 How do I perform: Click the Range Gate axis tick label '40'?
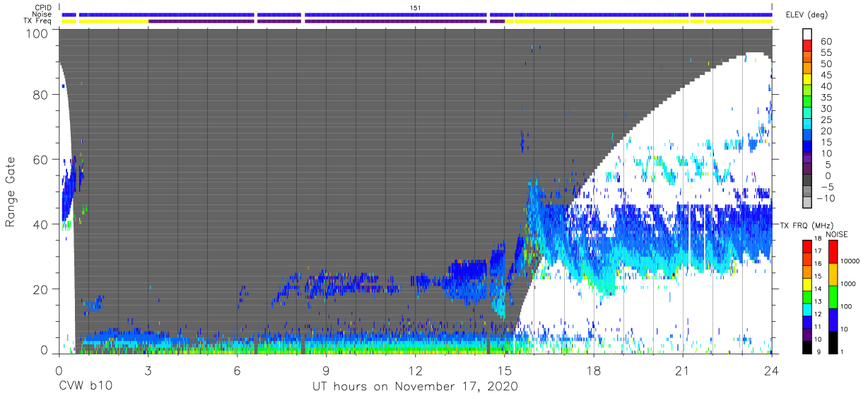pos(41,224)
